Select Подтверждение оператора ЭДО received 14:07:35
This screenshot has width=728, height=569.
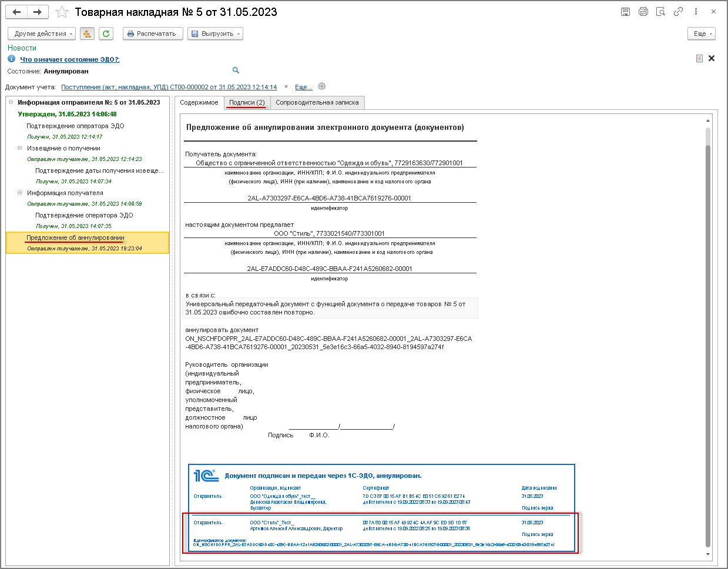84,215
